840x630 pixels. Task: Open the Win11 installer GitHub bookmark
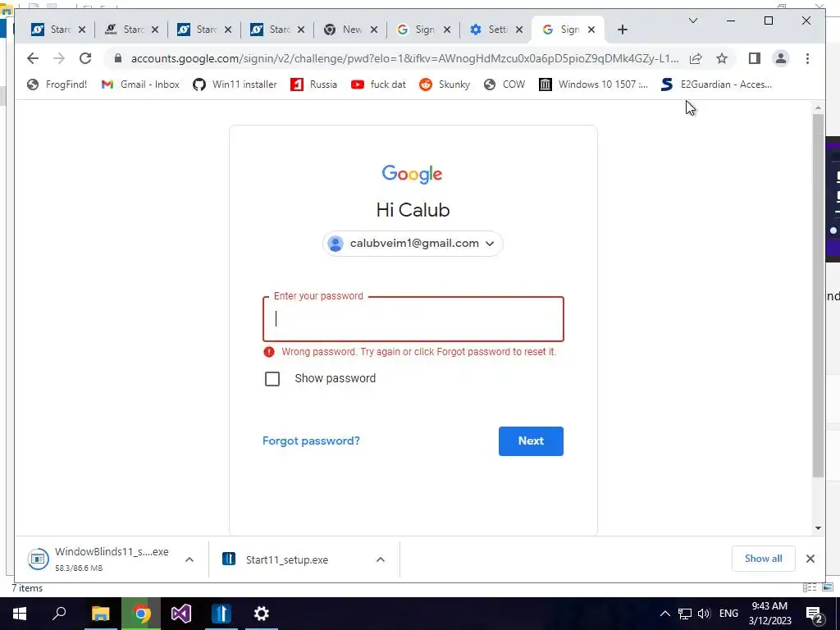click(235, 84)
